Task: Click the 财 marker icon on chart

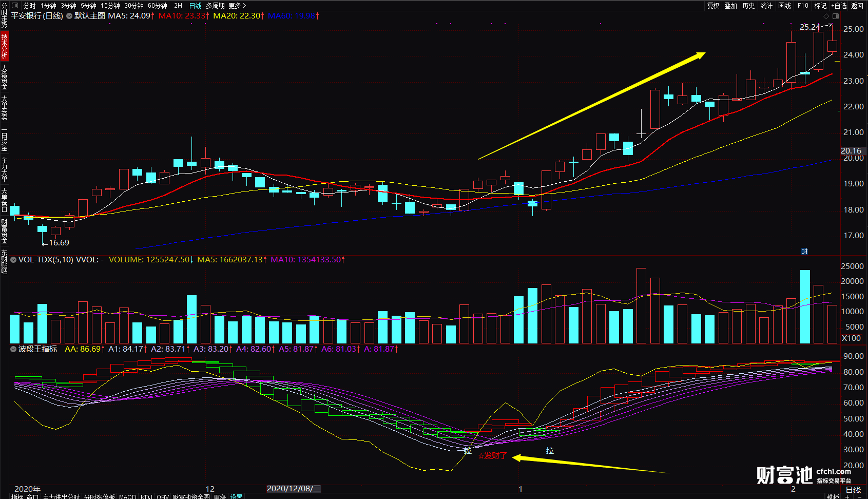Action: [x=804, y=251]
